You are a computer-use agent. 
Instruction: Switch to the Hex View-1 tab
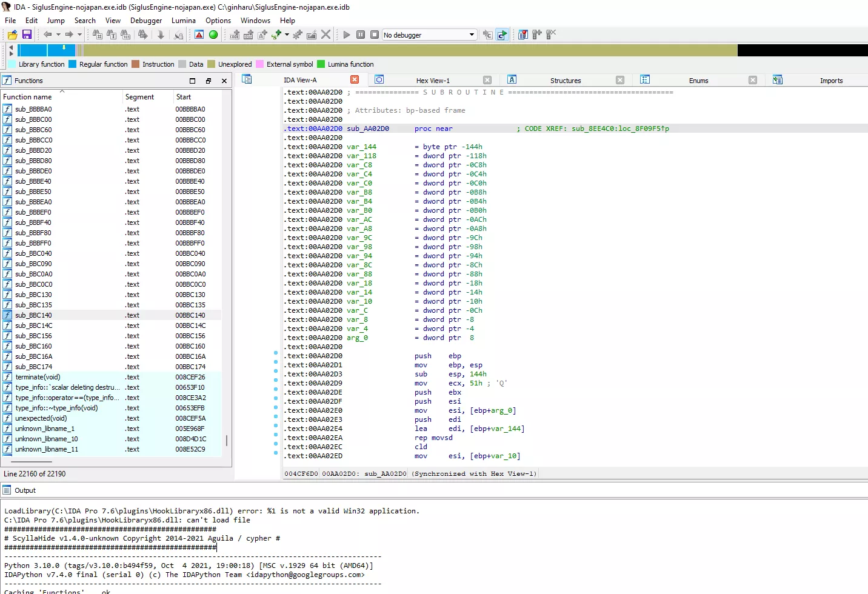(x=432, y=81)
